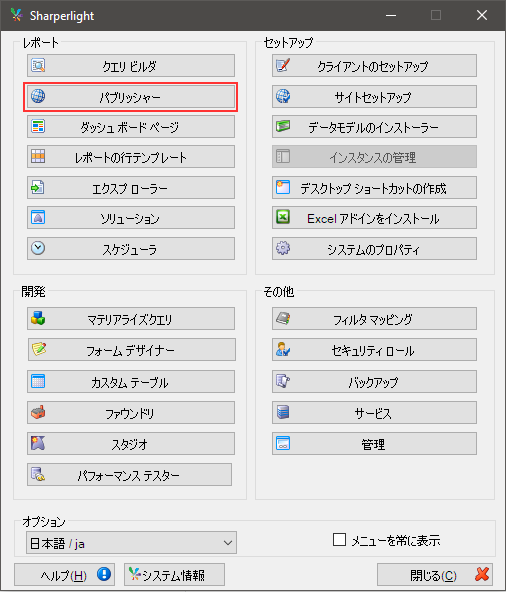Image resolution: width=506 pixels, height=592 pixels.
Task: Click the blue exclamation help icon
Action: pyautogui.click(x=103, y=574)
